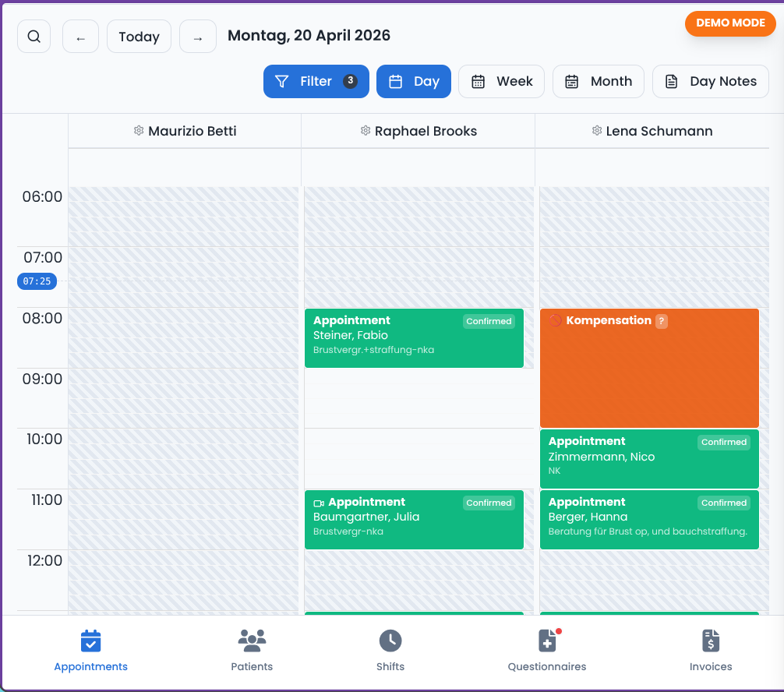Image resolution: width=784 pixels, height=692 pixels.
Task: Open Baumgartner, Julia video appointment
Action: coord(414,520)
